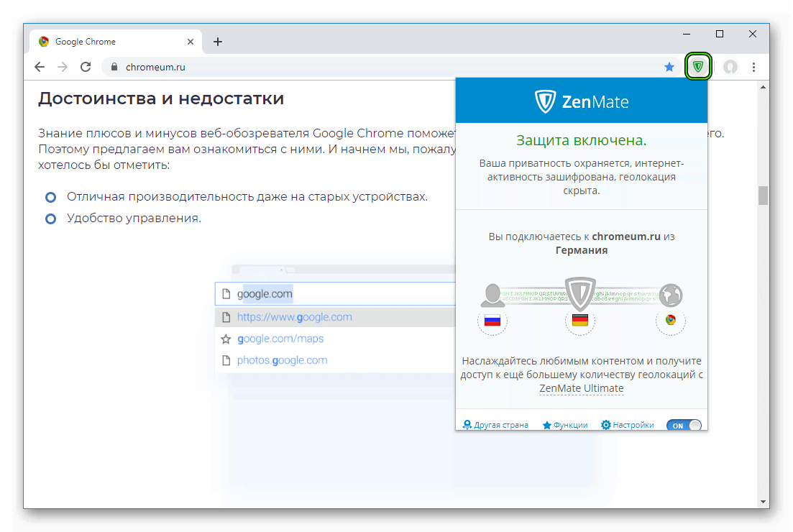793x532 pixels.
Task: Click the heading Достоинства и недостатки
Action: (x=161, y=98)
